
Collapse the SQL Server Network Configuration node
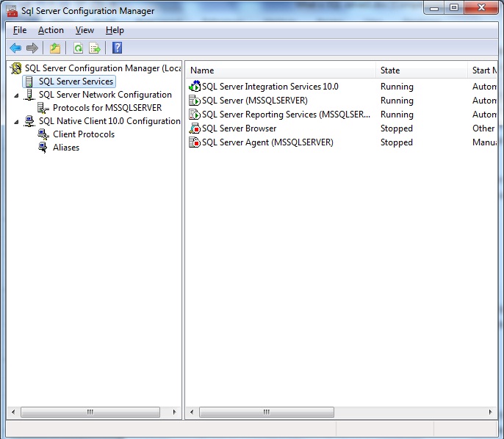pyautogui.click(x=16, y=95)
